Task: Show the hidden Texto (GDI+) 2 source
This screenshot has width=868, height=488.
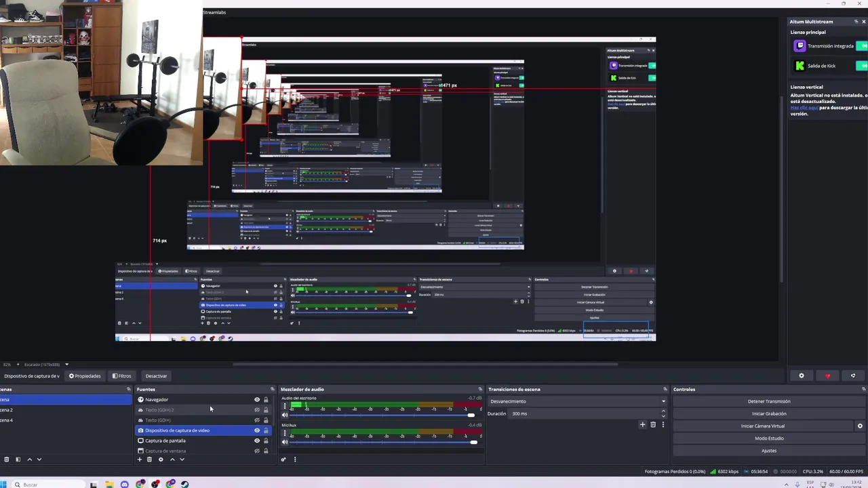Action: [x=257, y=410]
